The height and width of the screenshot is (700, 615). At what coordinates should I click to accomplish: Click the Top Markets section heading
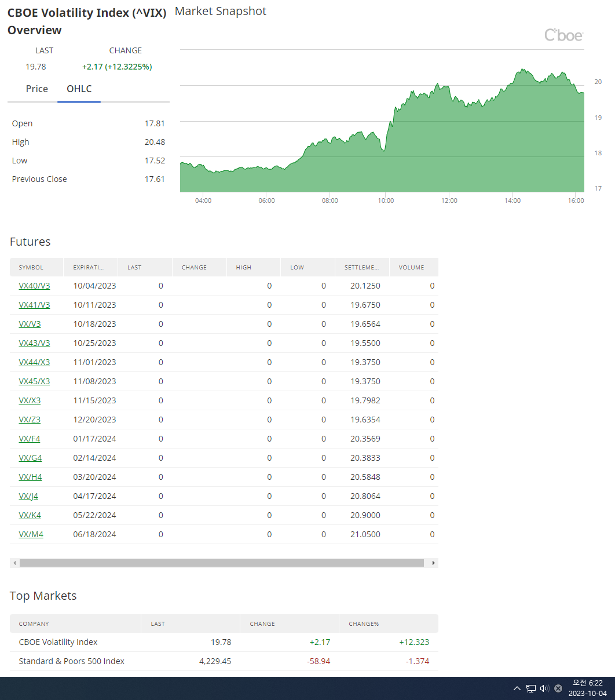(43, 596)
